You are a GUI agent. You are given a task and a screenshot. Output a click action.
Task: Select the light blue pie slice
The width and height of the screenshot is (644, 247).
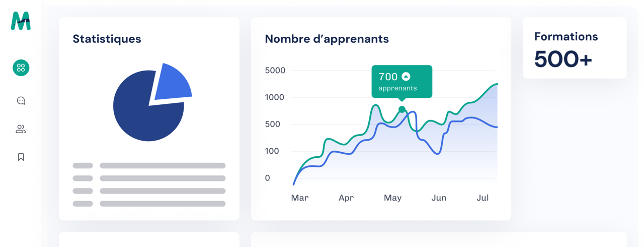tap(172, 83)
